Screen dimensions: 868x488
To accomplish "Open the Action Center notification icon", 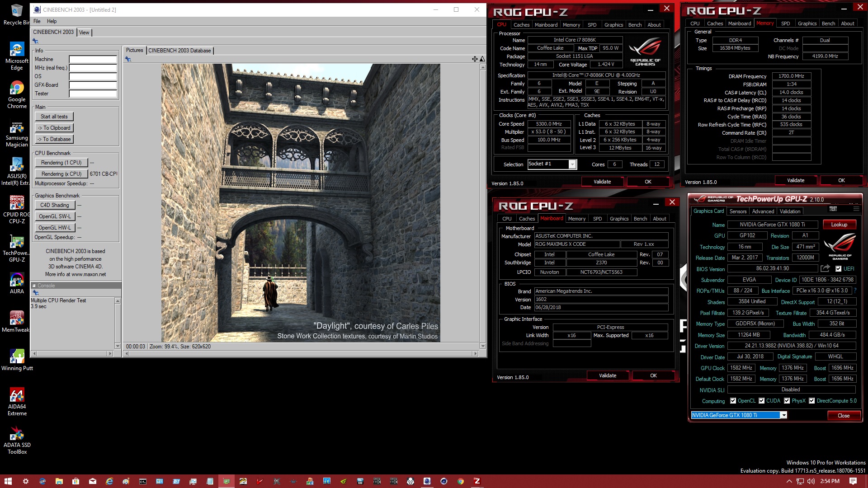I will [x=853, y=481].
